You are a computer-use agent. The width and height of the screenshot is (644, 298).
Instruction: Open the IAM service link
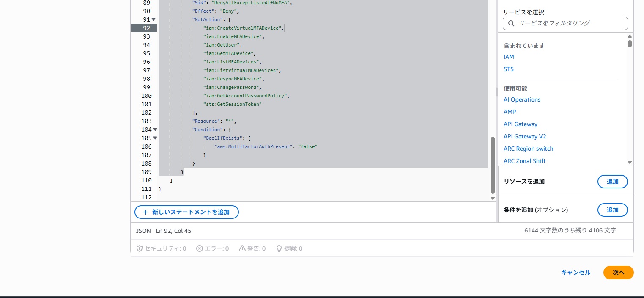click(508, 57)
